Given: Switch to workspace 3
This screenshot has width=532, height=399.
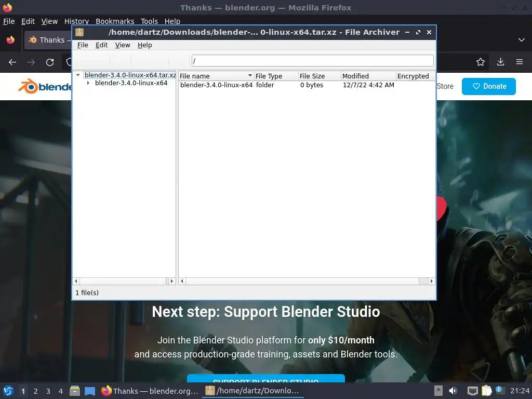Looking at the screenshot, I should tap(48, 391).
